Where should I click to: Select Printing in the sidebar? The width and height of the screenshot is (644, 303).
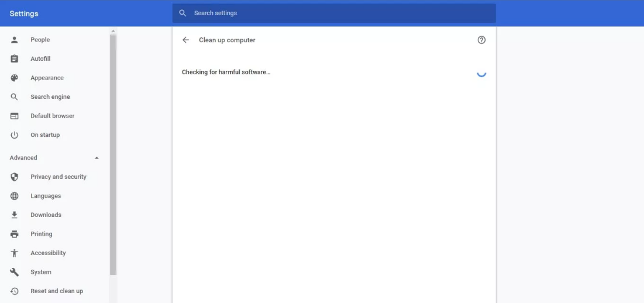coord(41,234)
